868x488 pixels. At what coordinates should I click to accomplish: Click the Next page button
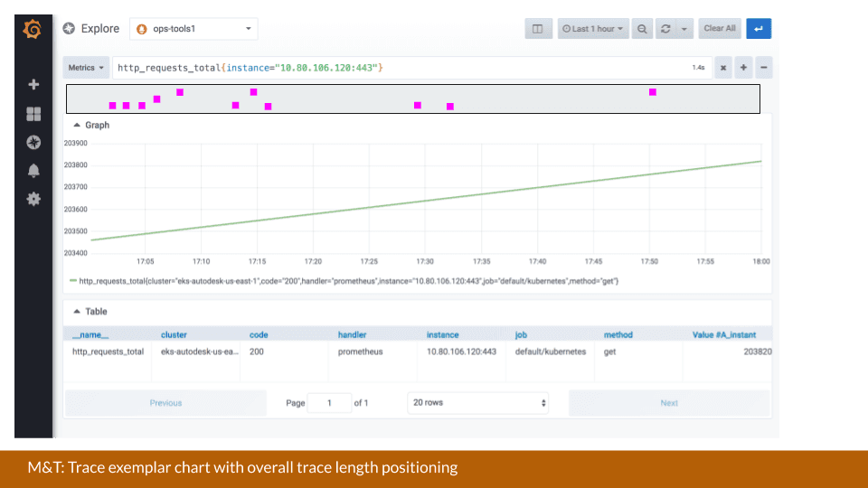click(x=669, y=403)
